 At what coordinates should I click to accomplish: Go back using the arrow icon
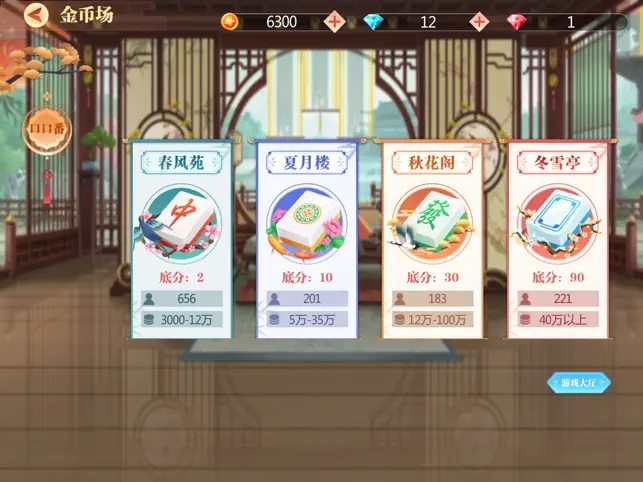coord(36,15)
